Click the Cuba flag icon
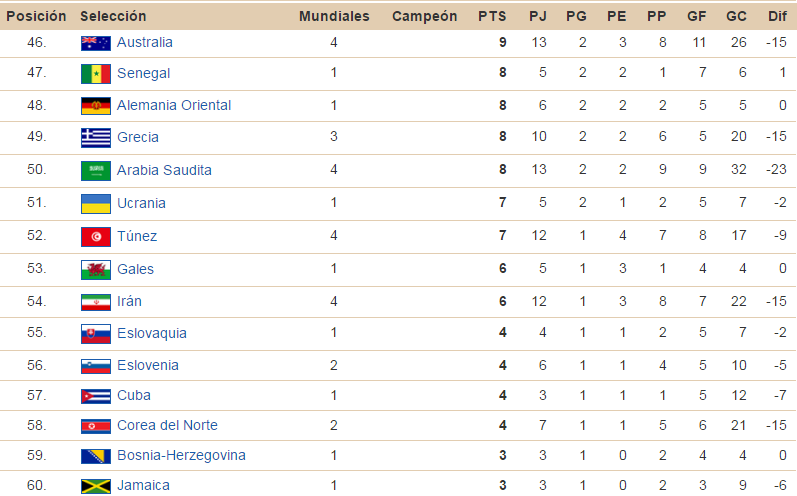797x496 pixels. tap(96, 396)
